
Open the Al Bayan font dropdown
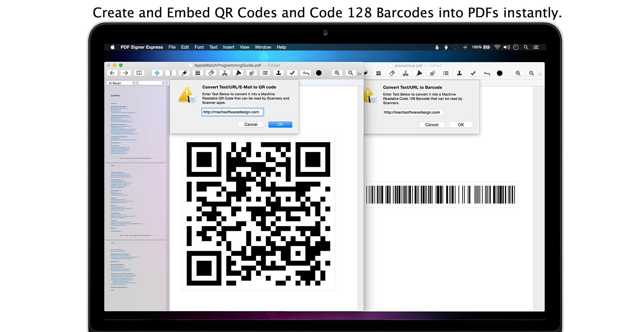(121, 83)
